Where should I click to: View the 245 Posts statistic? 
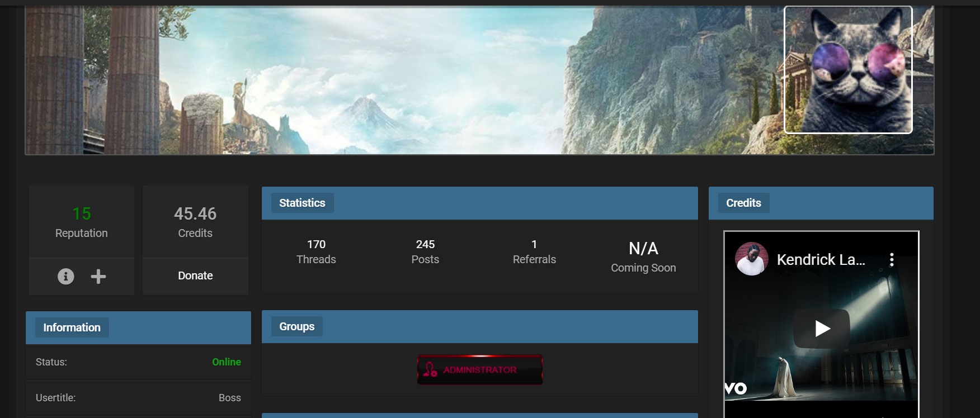pyautogui.click(x=425, y=251)
